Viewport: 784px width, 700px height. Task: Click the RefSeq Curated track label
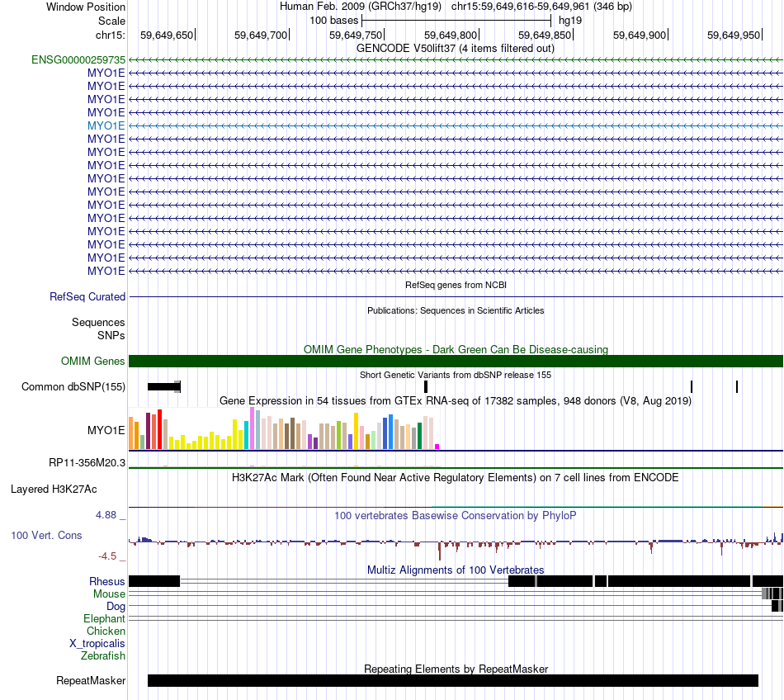click(87, 297)
